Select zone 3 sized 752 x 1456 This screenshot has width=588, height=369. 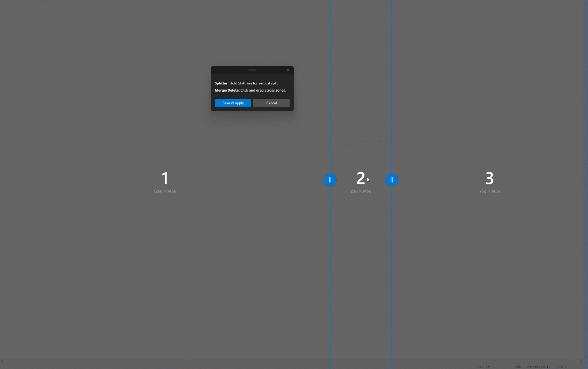(x=489, y=178)
